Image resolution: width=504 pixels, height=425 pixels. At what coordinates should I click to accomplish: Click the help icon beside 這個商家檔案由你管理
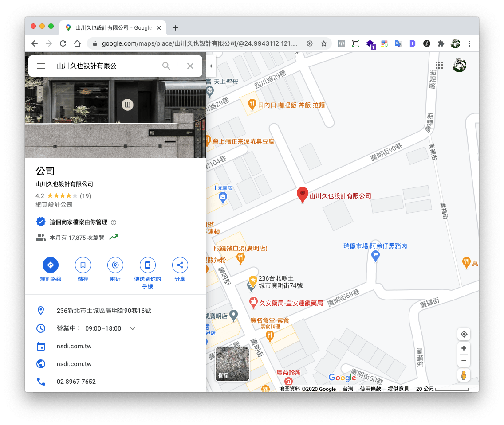coord(114,222)
